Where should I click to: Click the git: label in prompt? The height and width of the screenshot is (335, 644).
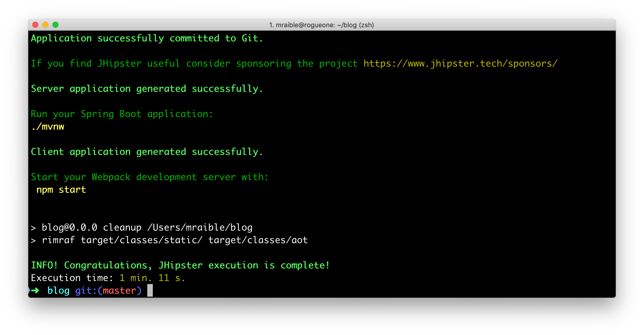coord(86,291)
